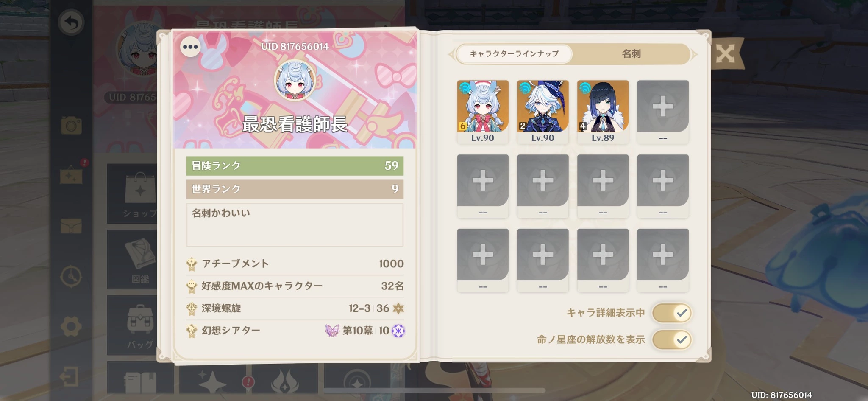This screenshot has height=401, width=868.
Task: Add a character to the first slot of the second row
Action: 483,186
